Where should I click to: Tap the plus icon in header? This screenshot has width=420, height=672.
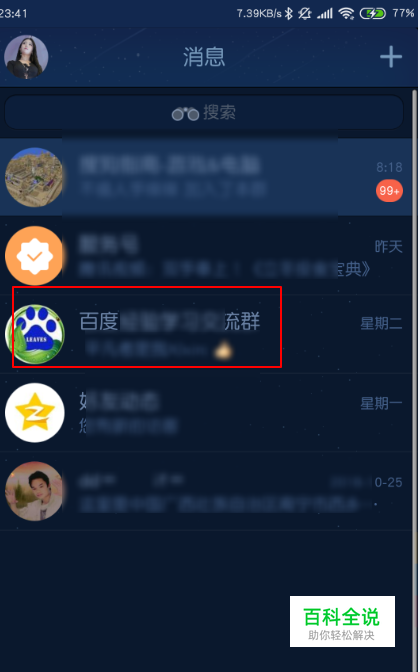pyautogui.click(x=391, y=57)
